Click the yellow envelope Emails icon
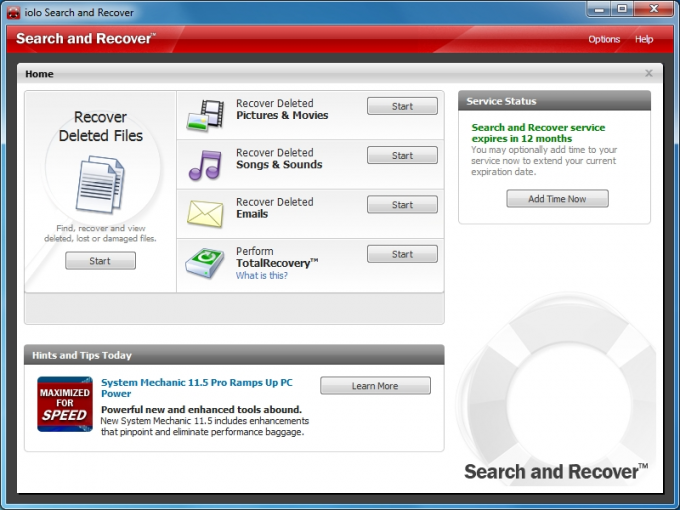 [205, 214]
